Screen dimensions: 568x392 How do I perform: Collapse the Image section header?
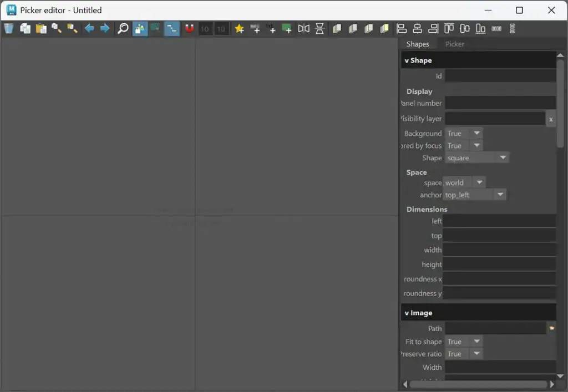[x=478, y=312]
